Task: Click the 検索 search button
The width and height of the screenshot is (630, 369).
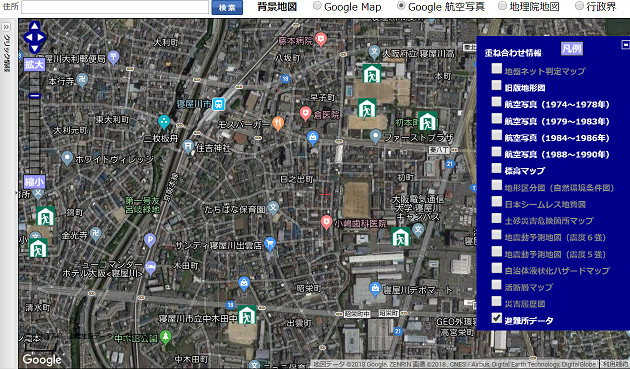Action: (227, 7)
